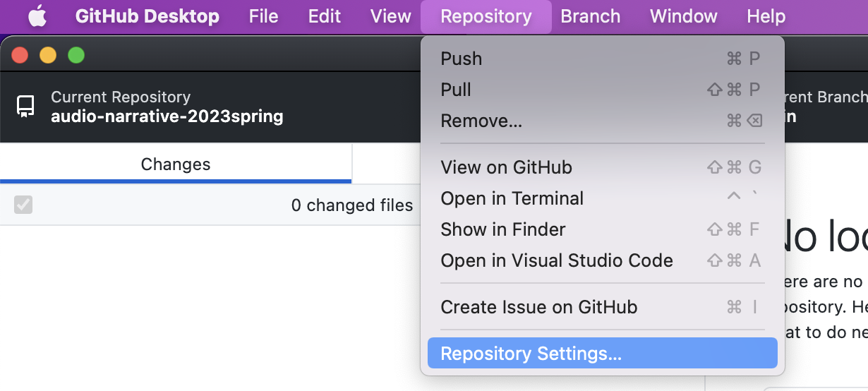The image size is (868, 391).
Task: Select the Changes tab
Action: (176, 164)
